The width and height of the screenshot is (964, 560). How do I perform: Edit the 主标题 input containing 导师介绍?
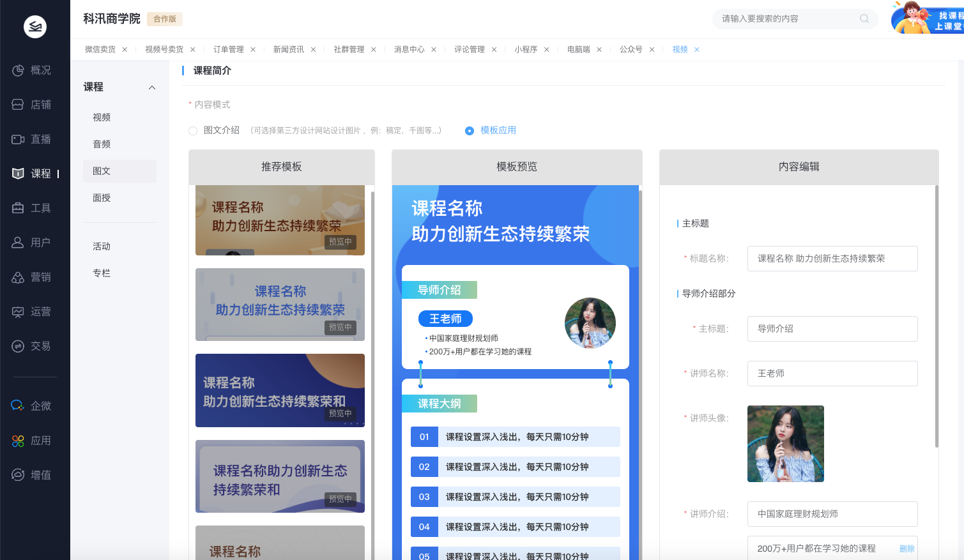[x=832, y=329]
